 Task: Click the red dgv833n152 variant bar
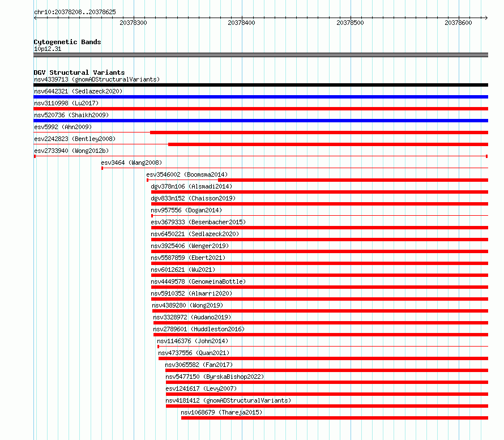click(319, 204)
